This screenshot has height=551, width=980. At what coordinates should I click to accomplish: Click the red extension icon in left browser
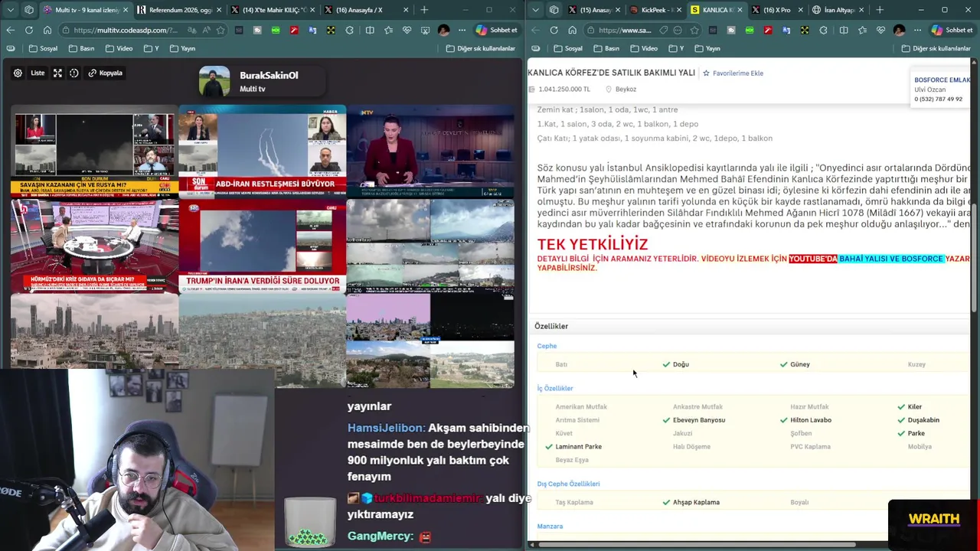294,30
